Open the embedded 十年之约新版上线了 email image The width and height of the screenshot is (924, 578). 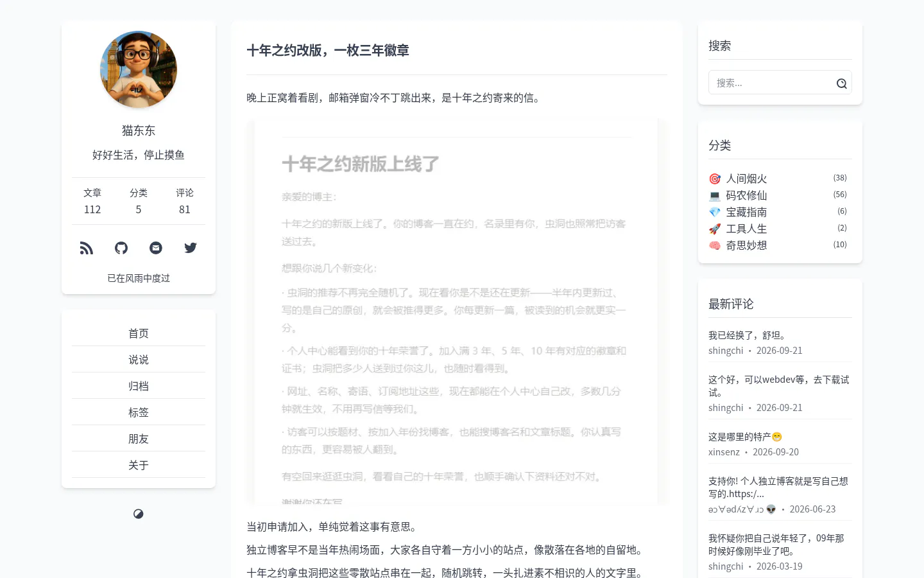456,311
